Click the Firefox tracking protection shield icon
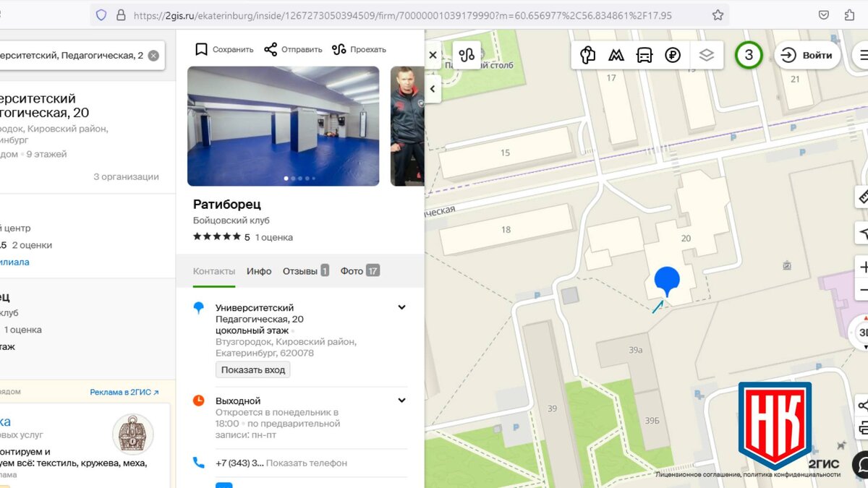 101,14
